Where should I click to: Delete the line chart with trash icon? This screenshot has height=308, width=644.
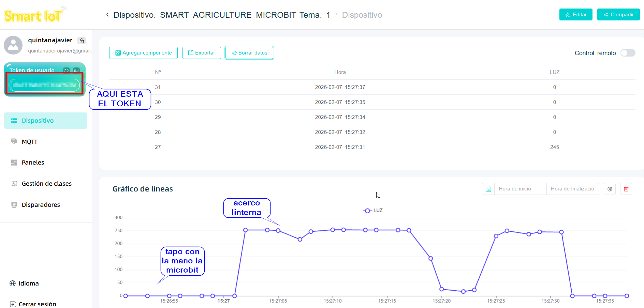coord(626,189)
